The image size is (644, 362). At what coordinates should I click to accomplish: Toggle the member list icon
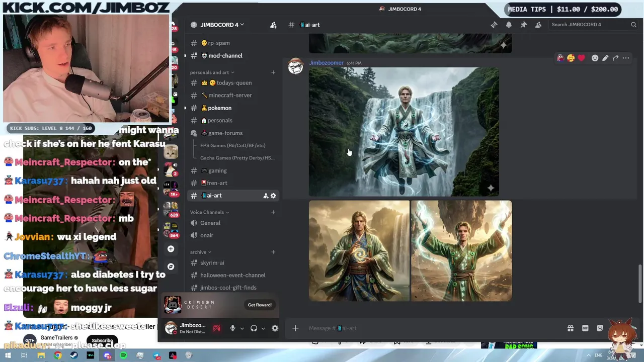(538, 25)
